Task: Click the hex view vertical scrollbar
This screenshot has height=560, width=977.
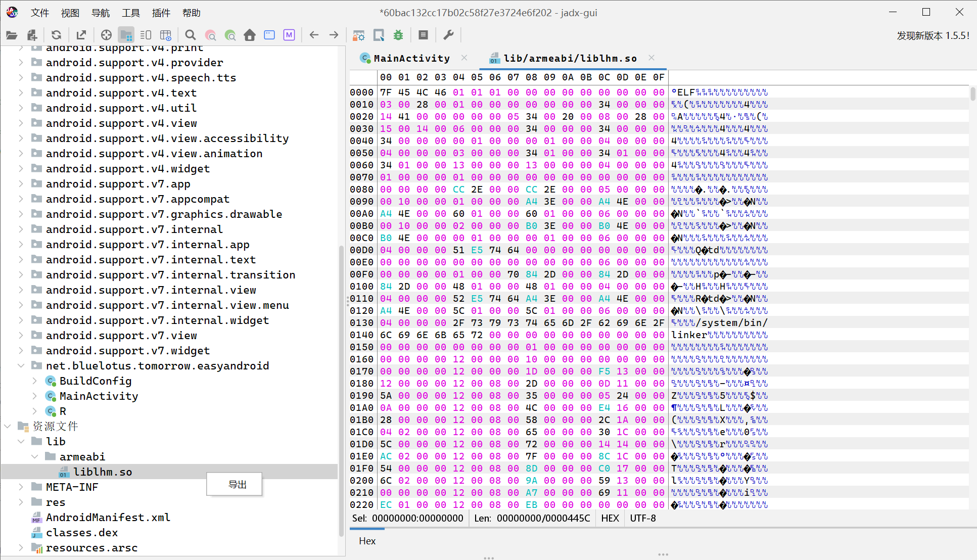Action: point(972,94)
